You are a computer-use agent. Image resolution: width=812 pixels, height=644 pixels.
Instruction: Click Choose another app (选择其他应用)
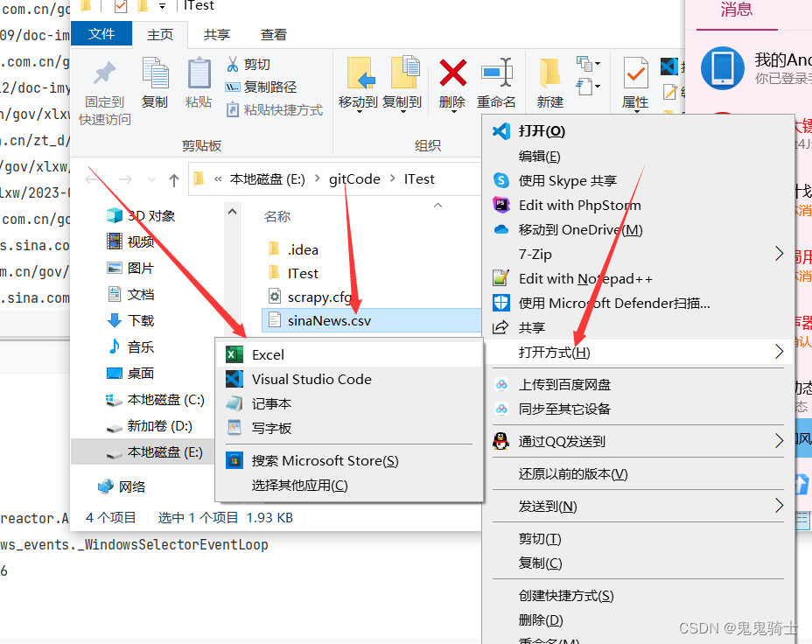(x=349, y=485)
